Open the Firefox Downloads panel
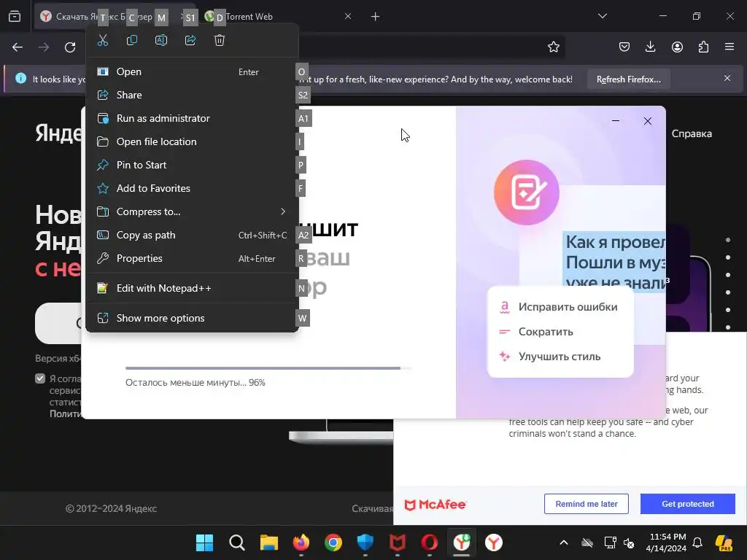The image size is (747, 560). (x=650, y=47)
